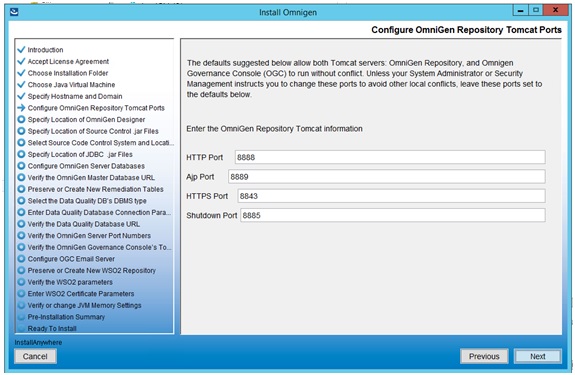Click circle icon beside Configure OGC Email Server
The height and width of the screenshot is (375, 575).
(x=21, y=259)
